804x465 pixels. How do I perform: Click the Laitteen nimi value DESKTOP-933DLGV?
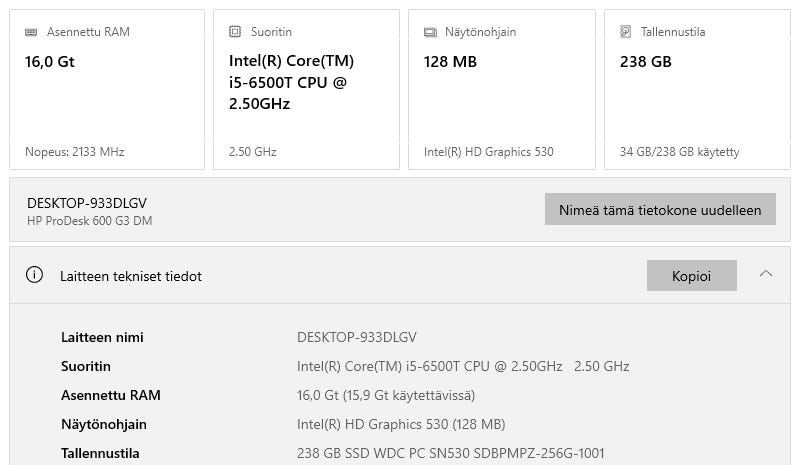[357, 337]
